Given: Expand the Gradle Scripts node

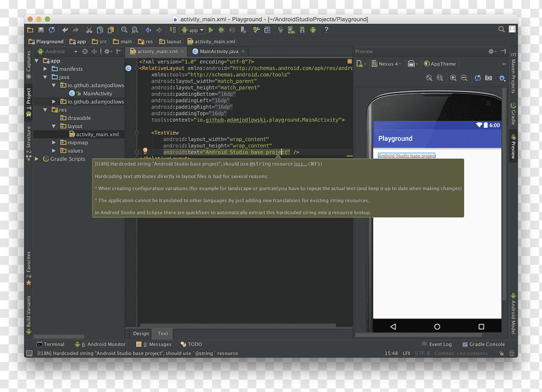Looking at the screenshot, I should coord(37,159).
